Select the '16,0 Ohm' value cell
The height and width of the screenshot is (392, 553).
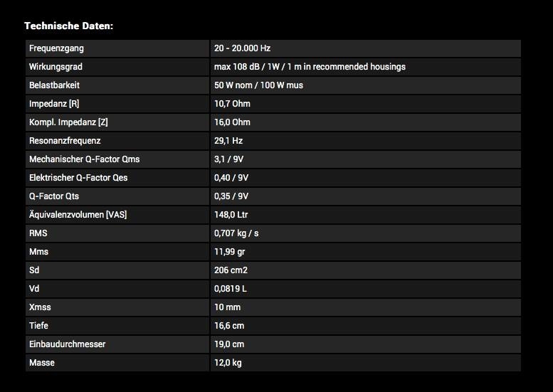click(x=232, y=122)
